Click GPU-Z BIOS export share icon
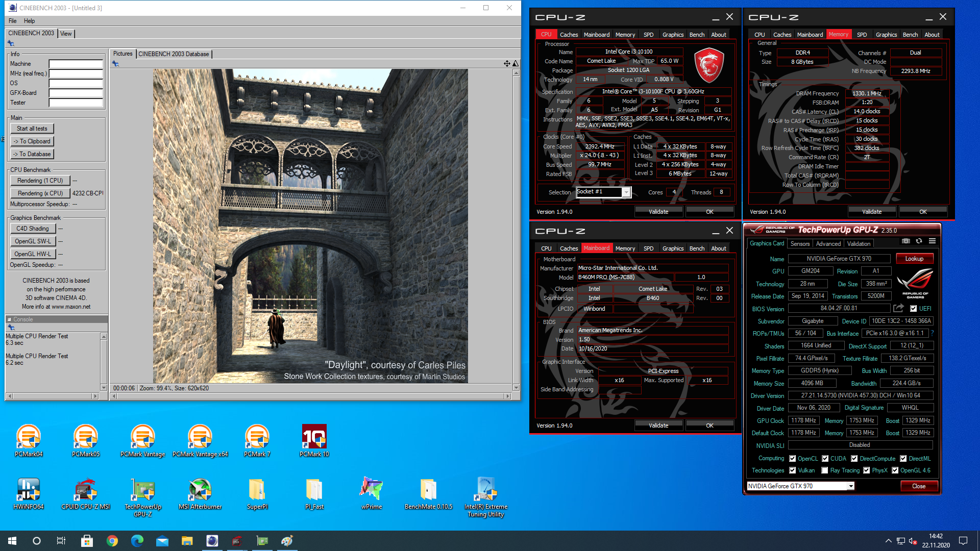Screen dimensions: 980x551 click(x=899, y=308)
